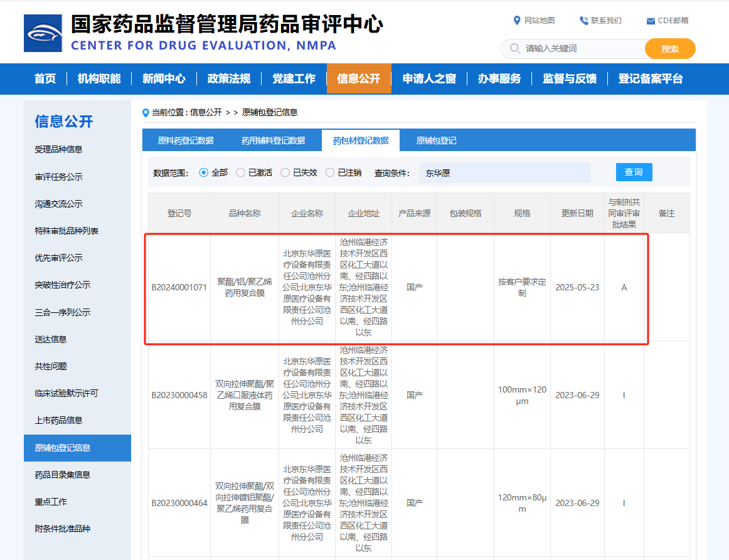Open 申请人之窗 navigation menu
Image resolution: width=729 pixels, height=560 pixels.
click(x=429, y=79)
